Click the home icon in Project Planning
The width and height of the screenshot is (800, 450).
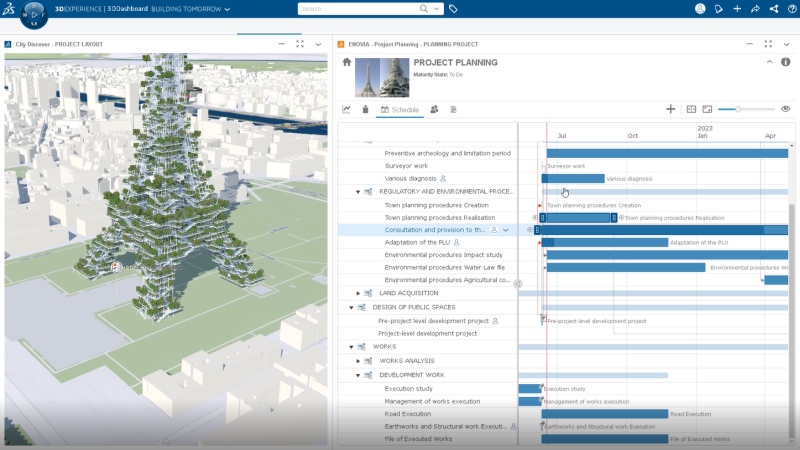click(346, 62)
